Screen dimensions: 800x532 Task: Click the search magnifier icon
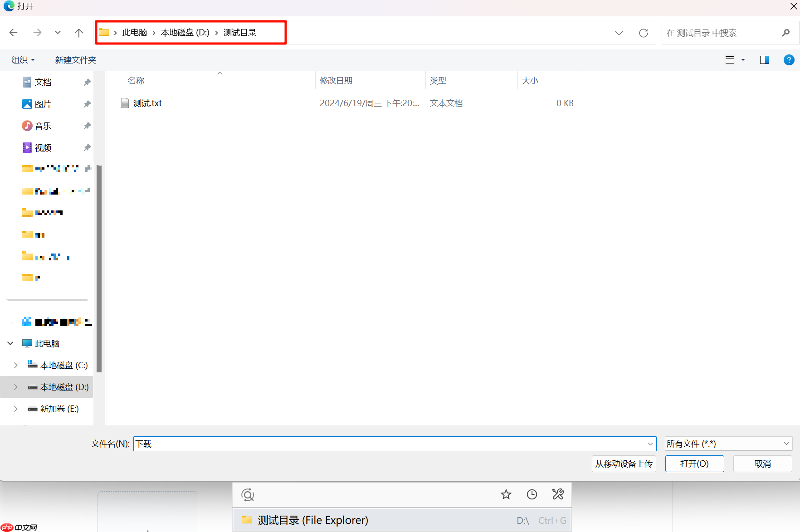point(786,33)
